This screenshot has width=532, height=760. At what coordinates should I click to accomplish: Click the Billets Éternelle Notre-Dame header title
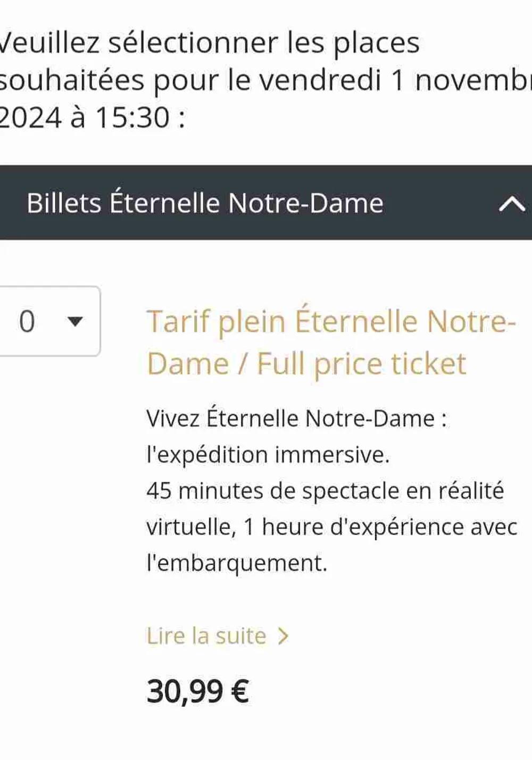point(205,203)
